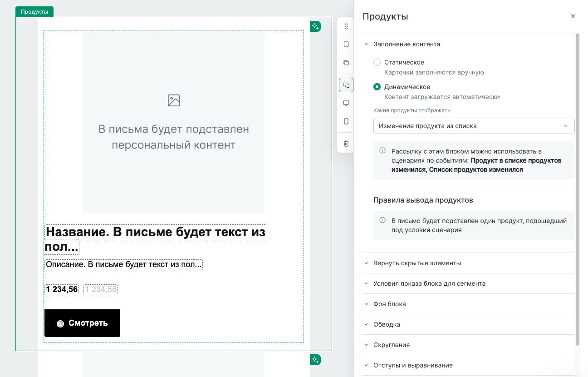Screen dimensions: 588x377
Task: Expand Вернуть скрытые элементы section
Action: coord(469,263)
